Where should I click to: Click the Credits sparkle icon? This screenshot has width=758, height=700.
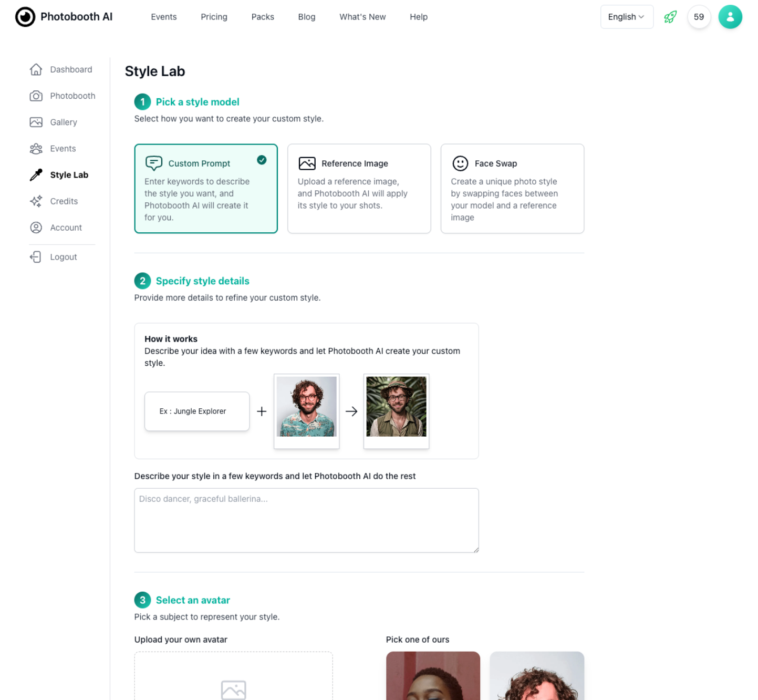click(x=36, y=201)
